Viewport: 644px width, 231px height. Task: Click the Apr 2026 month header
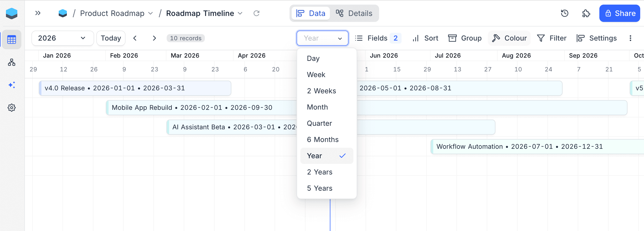click(252, 55)
